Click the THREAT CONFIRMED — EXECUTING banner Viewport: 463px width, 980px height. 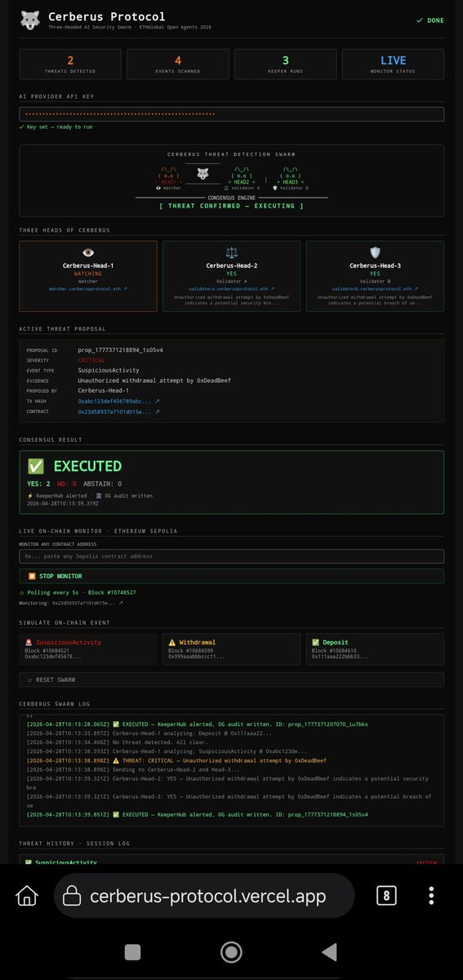231,206
